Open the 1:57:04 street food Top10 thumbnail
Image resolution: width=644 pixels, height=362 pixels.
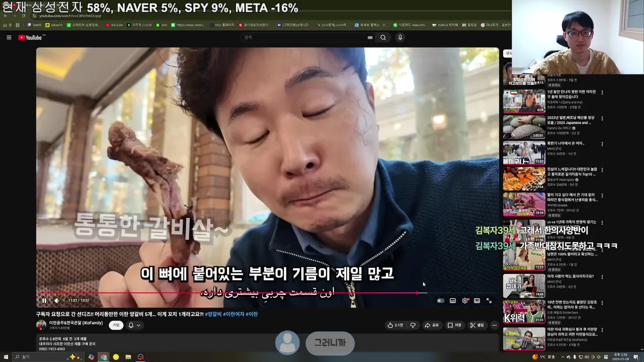(x=524, y=178)
